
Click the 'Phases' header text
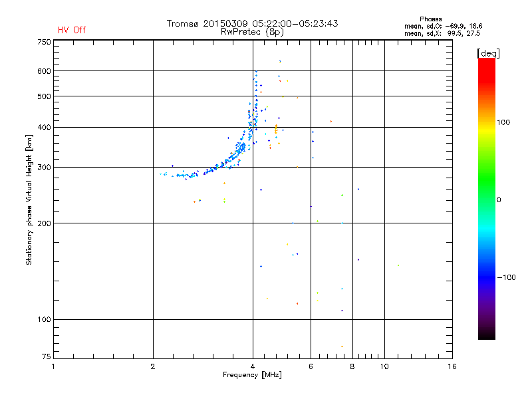pyautogui.click(x=430, y=19)
